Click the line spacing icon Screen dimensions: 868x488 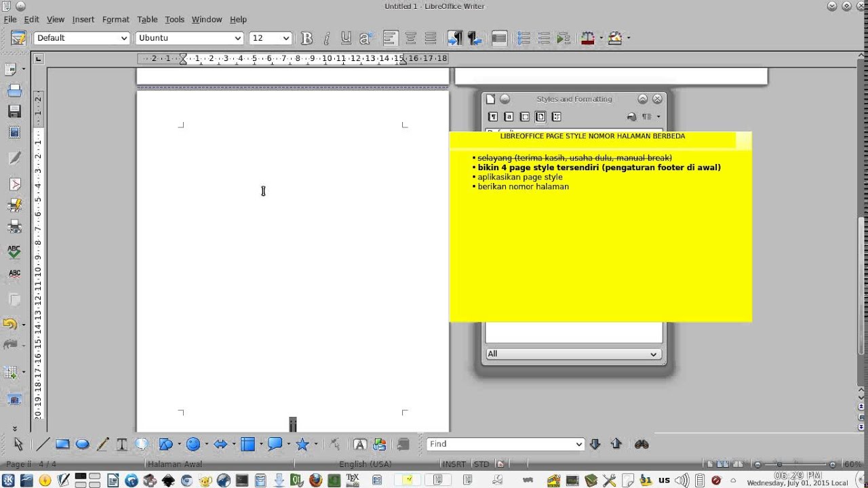(x=499, y=38)
